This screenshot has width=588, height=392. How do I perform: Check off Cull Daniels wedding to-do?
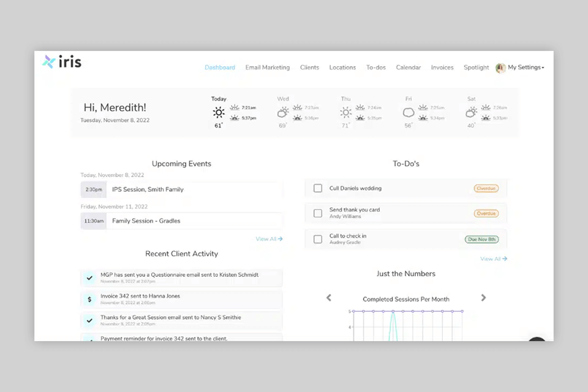(x=318, y=188)
